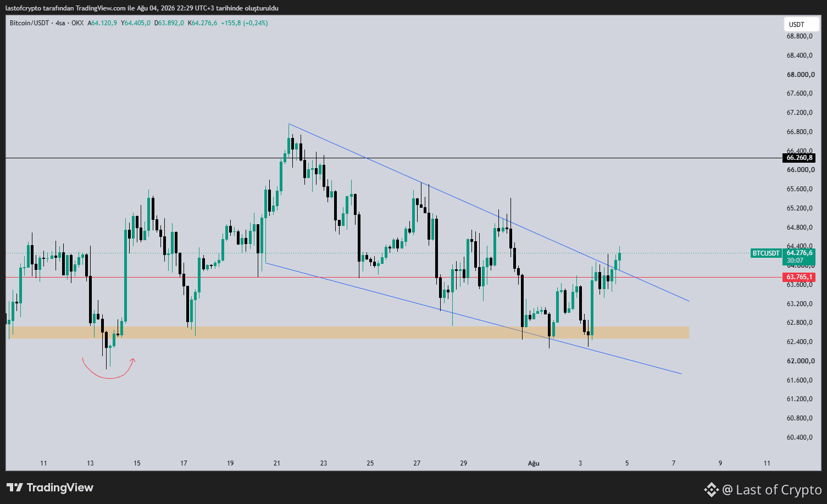Click the date label 9
Viewport: 827px width, 504px height.
pos(720,463)
